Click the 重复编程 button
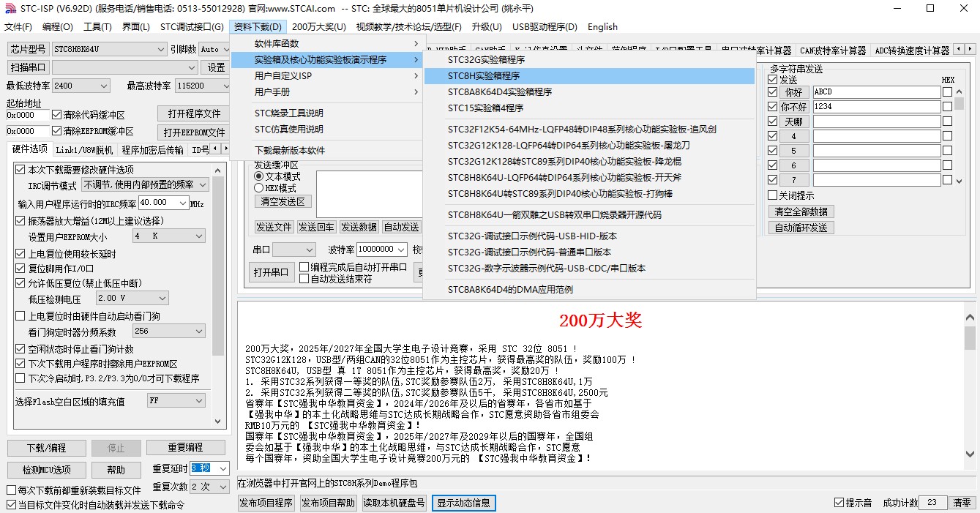The image size is (980, 513). click(185, 447)
